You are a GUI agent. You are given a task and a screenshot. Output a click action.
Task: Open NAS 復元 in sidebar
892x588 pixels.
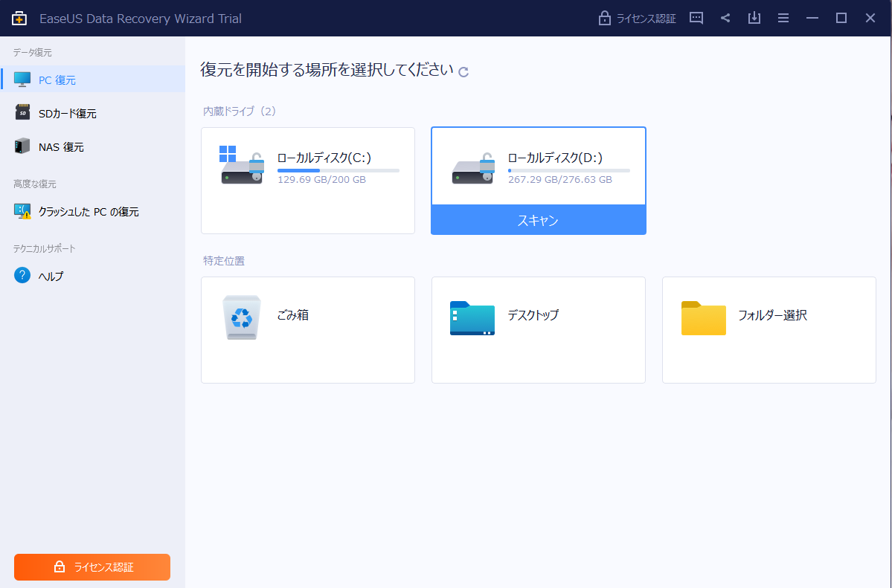pyautogui.click(x=93, y=146)
